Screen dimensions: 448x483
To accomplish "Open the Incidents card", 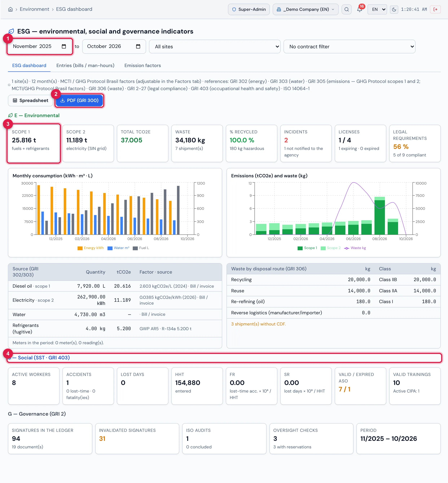I will pos(306,143).
